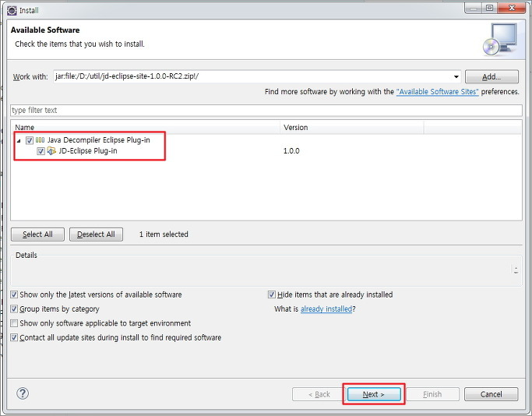The height and width of the screenshot is (416, 532).
Task: Maximize the Install window
Action: (489, 8)
